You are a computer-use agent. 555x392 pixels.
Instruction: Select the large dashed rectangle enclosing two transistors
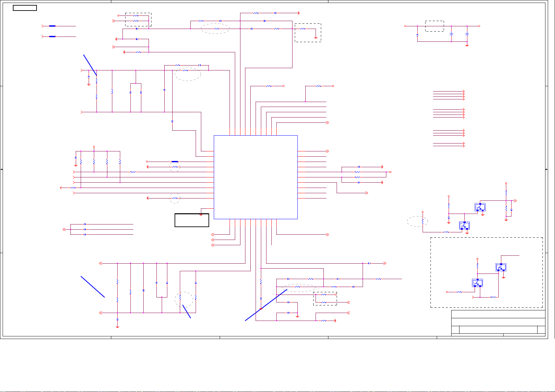coord(486,273)
